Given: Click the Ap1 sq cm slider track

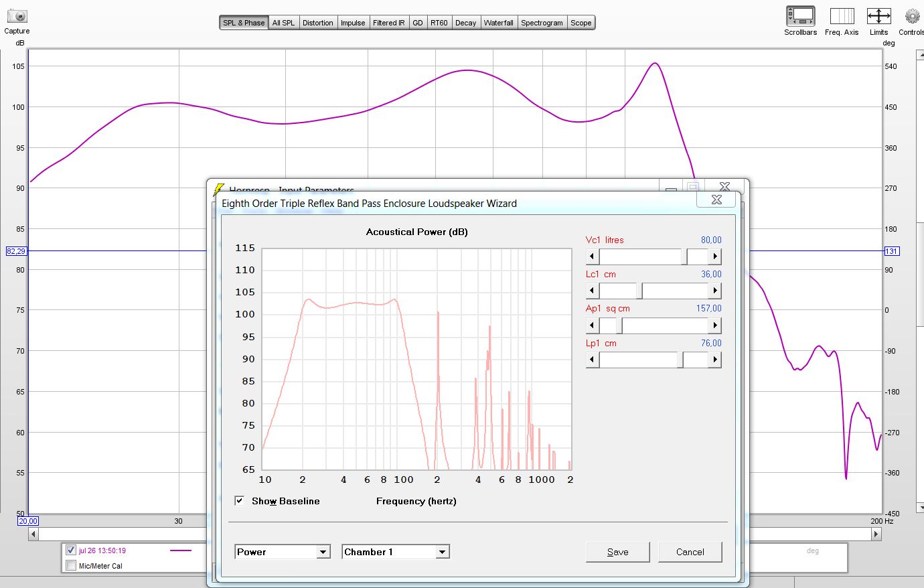Looking at the screenshot, I should 653,325.
